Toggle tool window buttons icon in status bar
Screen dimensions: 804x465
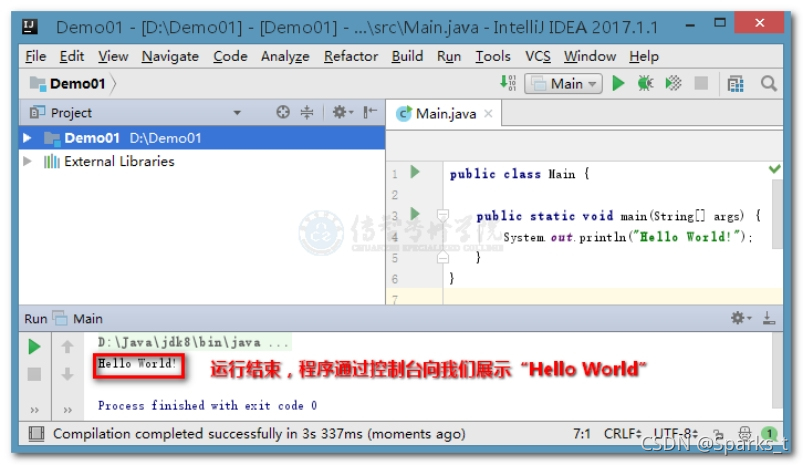pyautogui.click(x=36, y=434)
